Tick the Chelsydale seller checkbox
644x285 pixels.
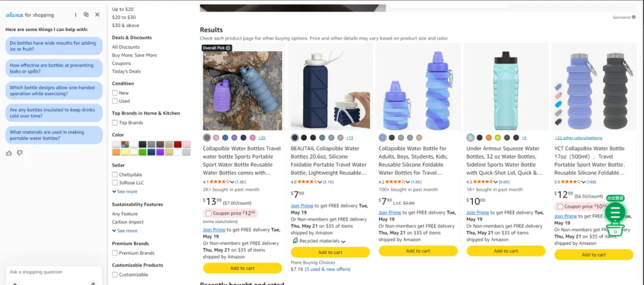point(115,175)
